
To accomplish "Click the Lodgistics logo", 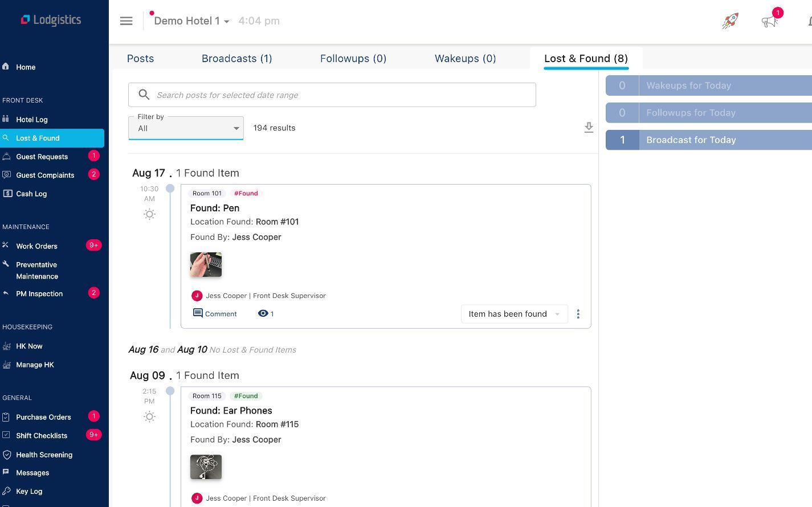I will click(x=51, y=20).
